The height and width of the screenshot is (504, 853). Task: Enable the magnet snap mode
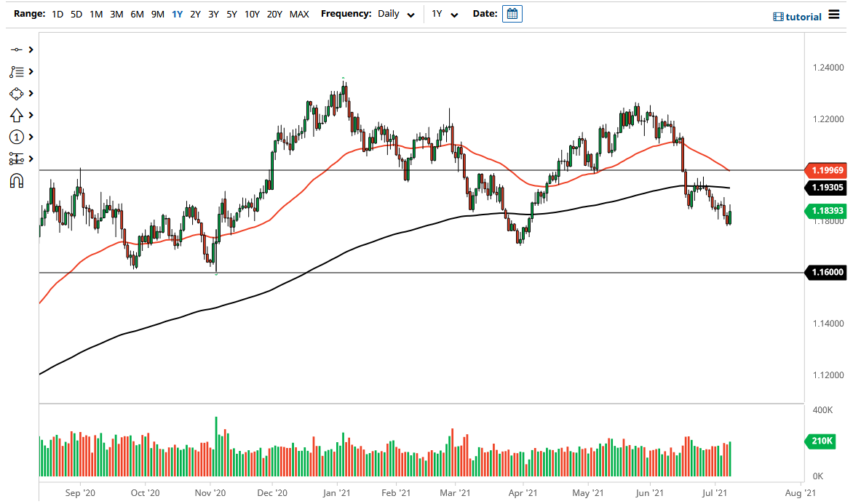coord(17,180)
